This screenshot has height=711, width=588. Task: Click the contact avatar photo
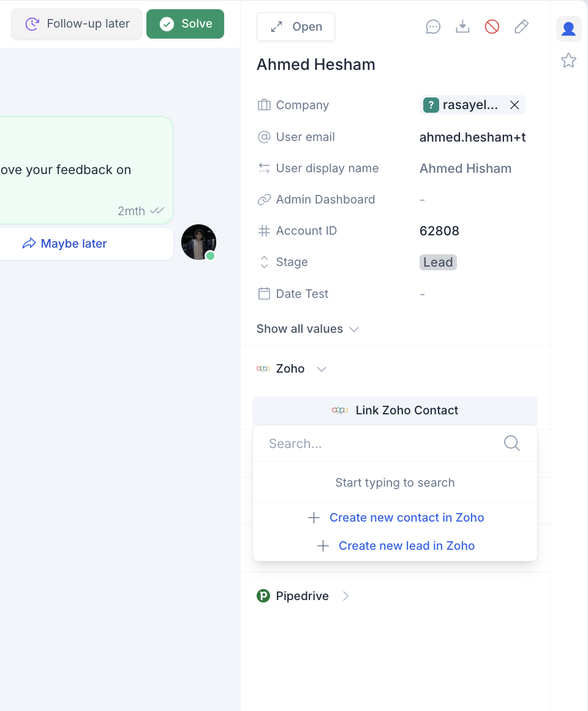point(198,242)
